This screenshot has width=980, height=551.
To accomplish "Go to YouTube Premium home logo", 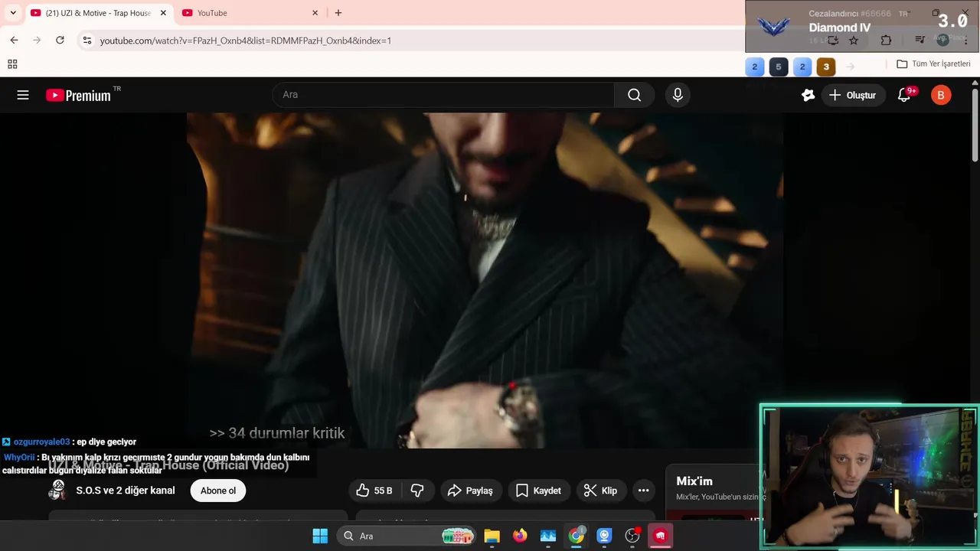I will pyautogui.click(x=78, y=95).
